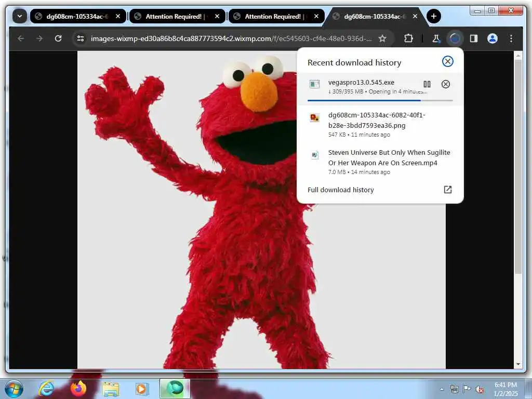Go forward to next page

click(39, 38)
